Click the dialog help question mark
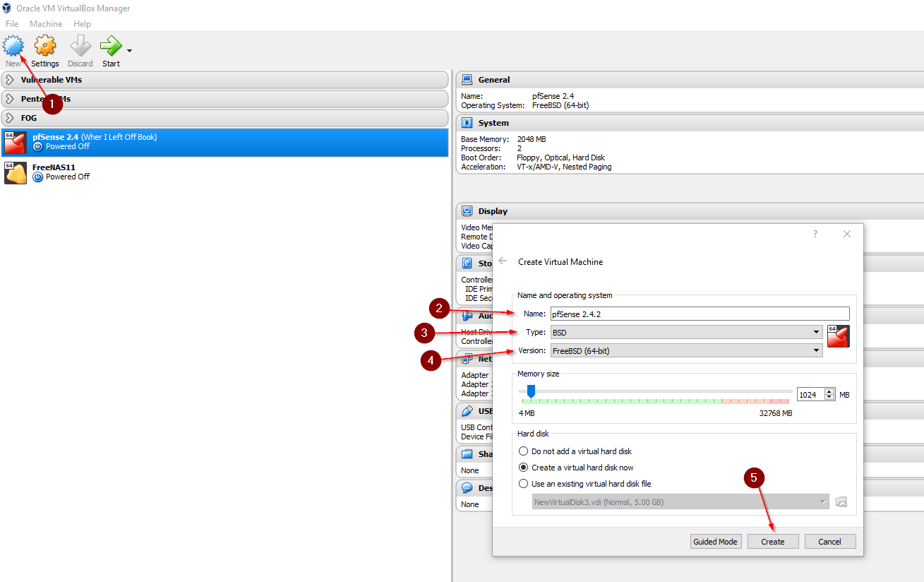924x582 pixels. click(x=815, y=234)
